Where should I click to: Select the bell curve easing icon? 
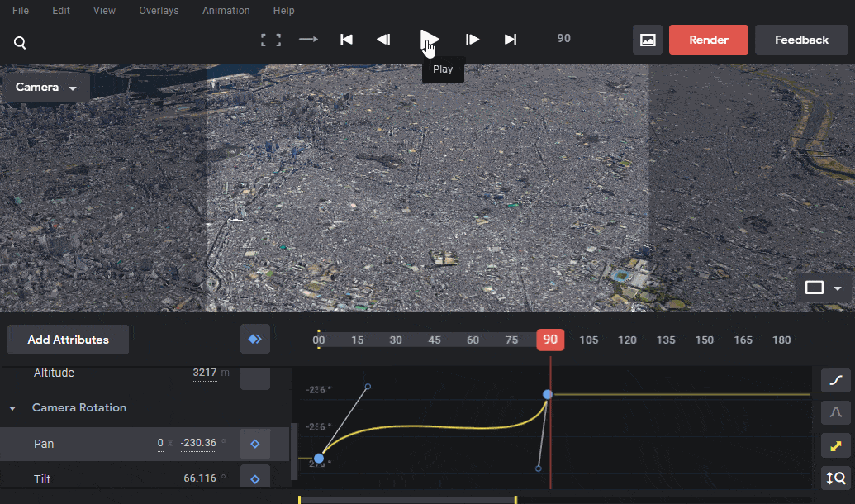(835, 412)
